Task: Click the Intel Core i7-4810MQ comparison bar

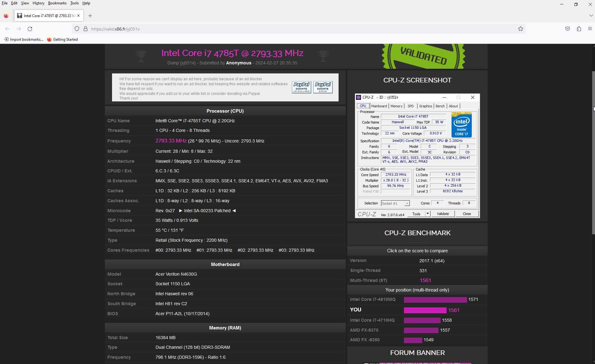Action: point(435,300)
